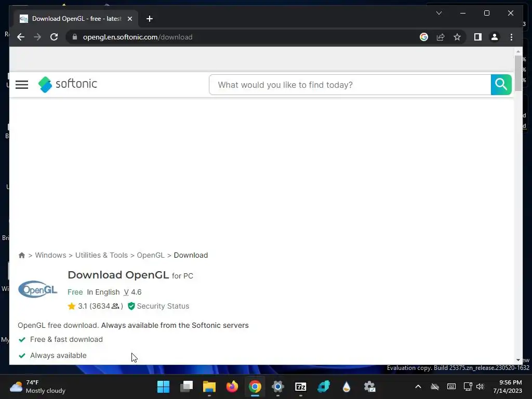
Task: Click the Free label
Action: pos(75,292)
